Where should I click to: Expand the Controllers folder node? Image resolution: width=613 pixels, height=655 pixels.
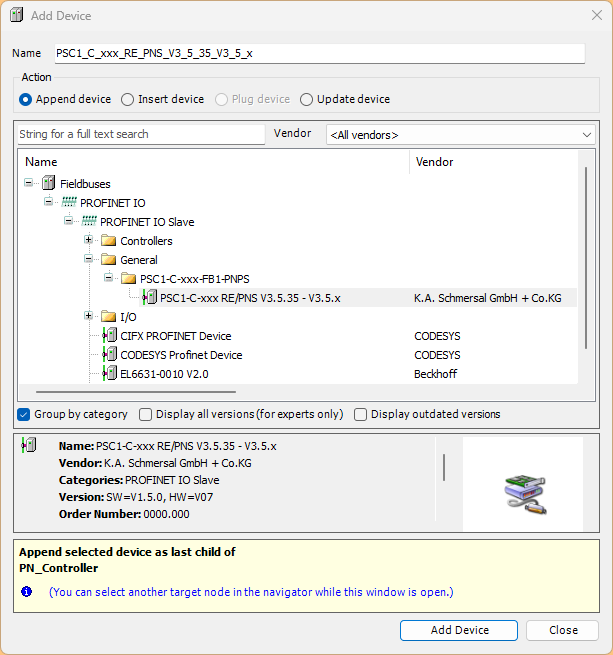tap(88, 240)
